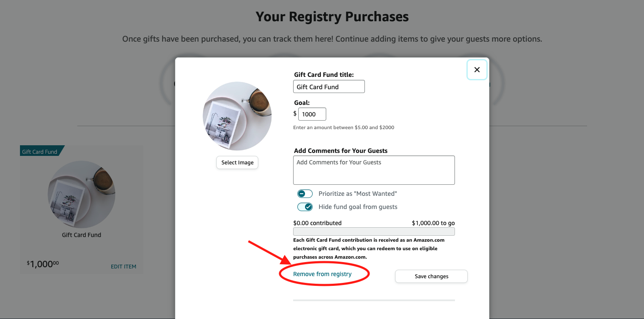Click the contribution progress bar
The image size is (644, 319).
[374, 231]
